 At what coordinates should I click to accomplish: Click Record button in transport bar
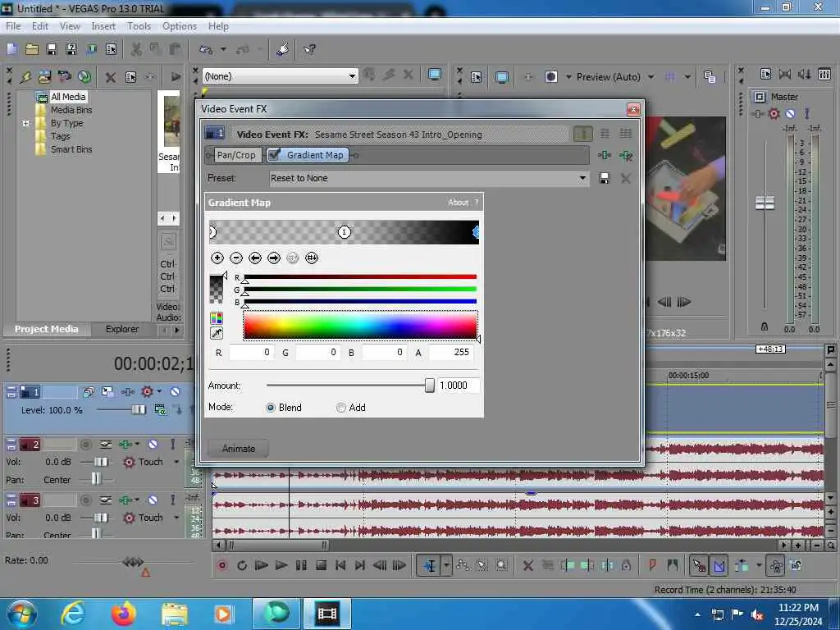pyautogui.click(x=222, y=566)
